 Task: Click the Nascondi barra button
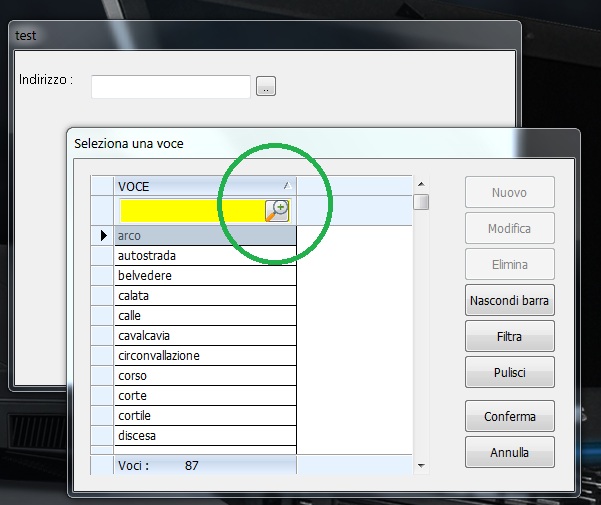tap(510, 300)
